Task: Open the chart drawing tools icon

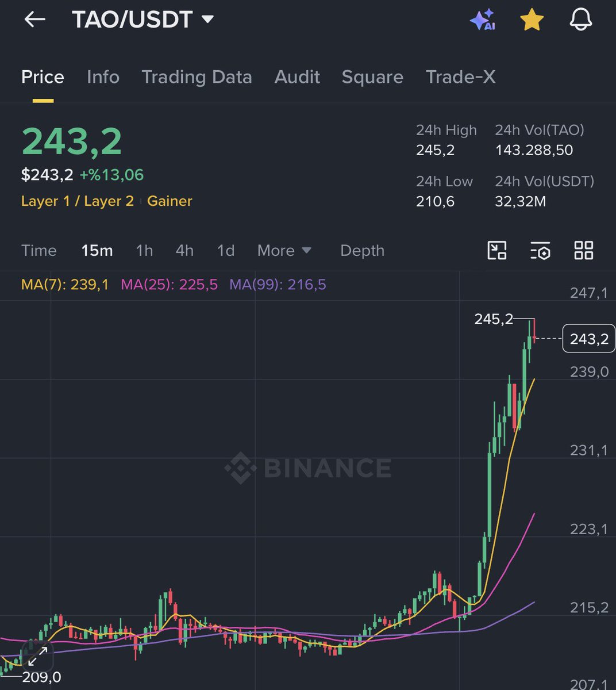Action: click(x=496, y=251)
